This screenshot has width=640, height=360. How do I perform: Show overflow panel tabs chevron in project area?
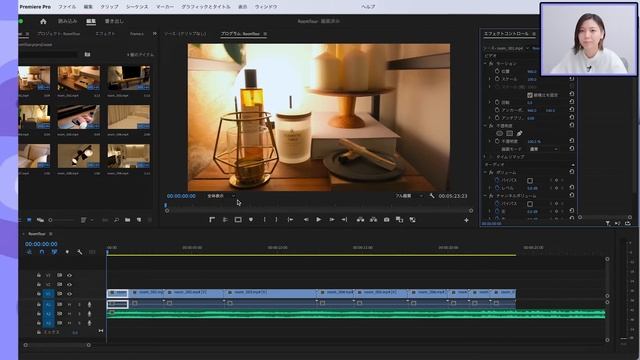point(155,33)
